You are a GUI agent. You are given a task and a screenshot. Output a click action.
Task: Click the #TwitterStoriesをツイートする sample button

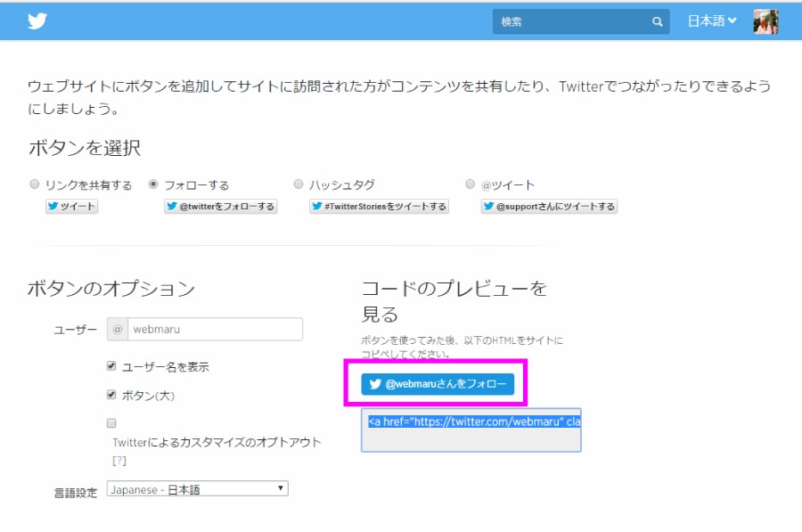coord(379,206)
